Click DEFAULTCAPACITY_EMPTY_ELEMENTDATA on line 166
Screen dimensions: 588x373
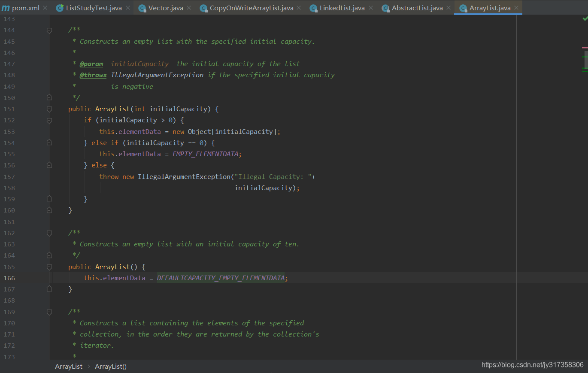(x=221, y=278)
